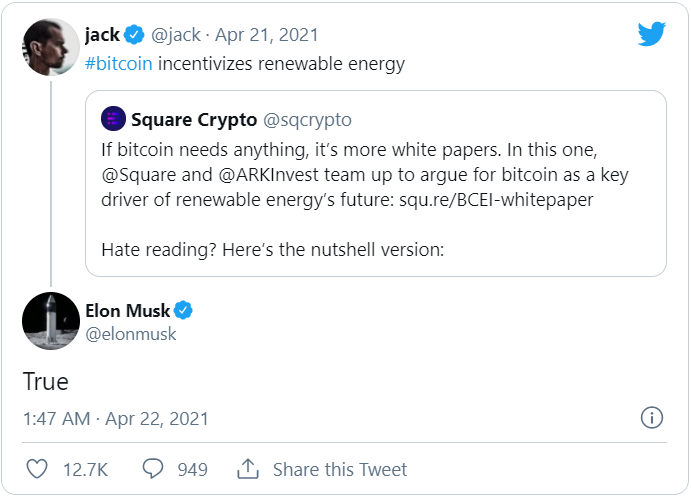Like the tweet with heart icon
This screenshot has width=691, height=499.
coord(35,469)
